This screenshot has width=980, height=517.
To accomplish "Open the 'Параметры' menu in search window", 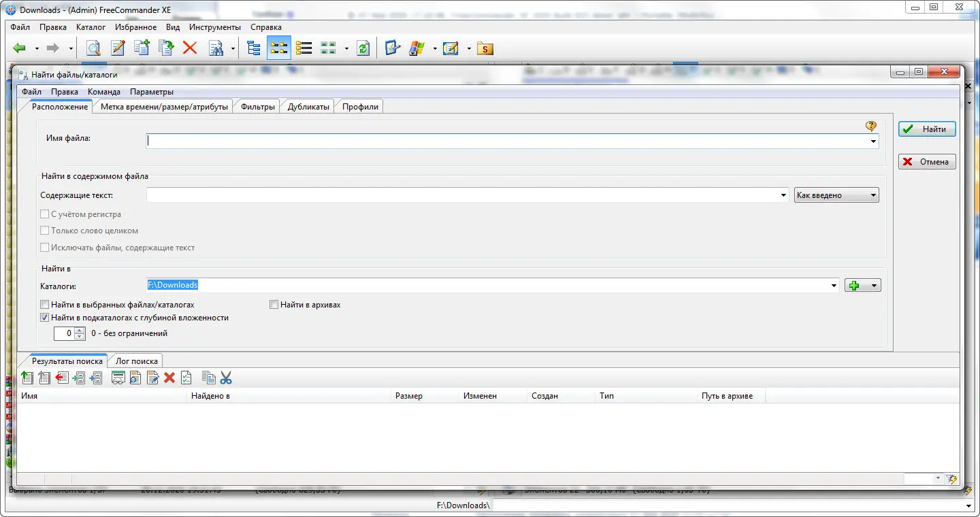I will coord(151,91).
